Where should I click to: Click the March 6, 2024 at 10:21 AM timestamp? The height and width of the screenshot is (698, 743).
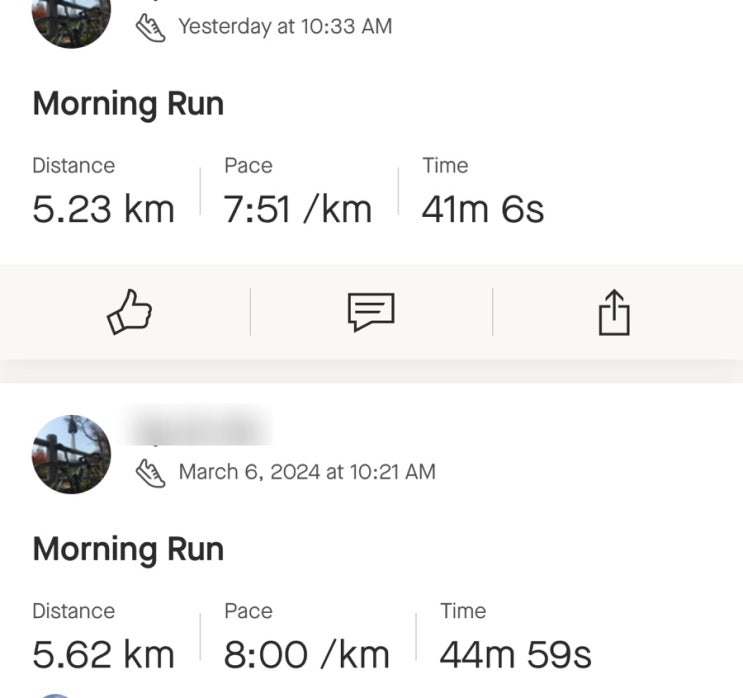click(306, 472)
